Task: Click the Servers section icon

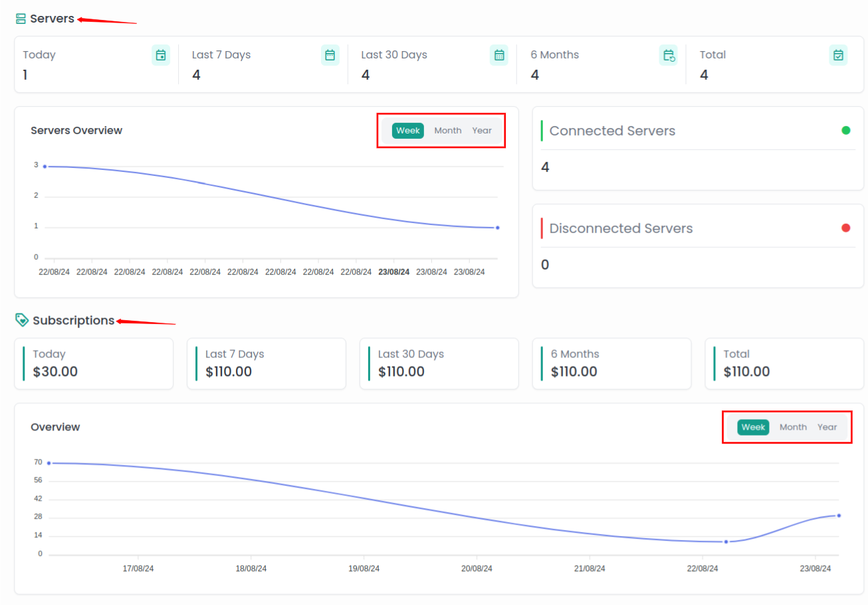Action: 21,19
